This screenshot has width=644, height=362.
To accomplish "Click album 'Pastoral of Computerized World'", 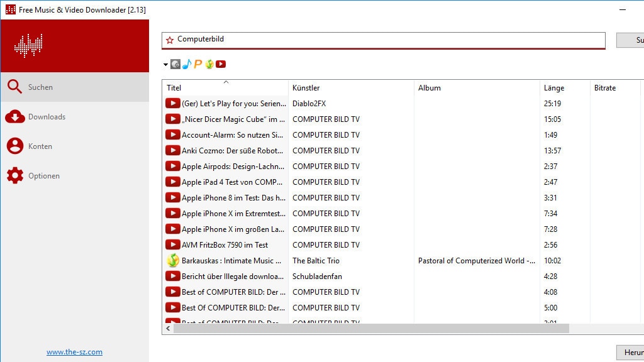I will (x=477, y=261).
